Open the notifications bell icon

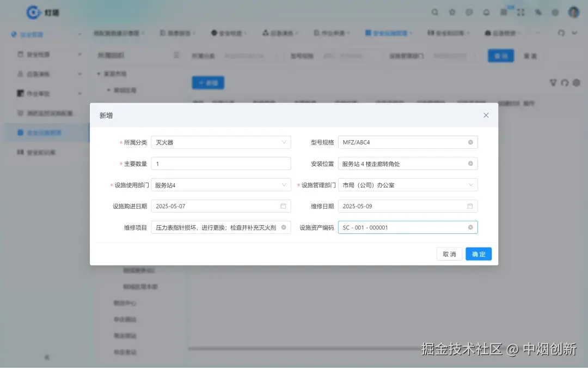486,12
